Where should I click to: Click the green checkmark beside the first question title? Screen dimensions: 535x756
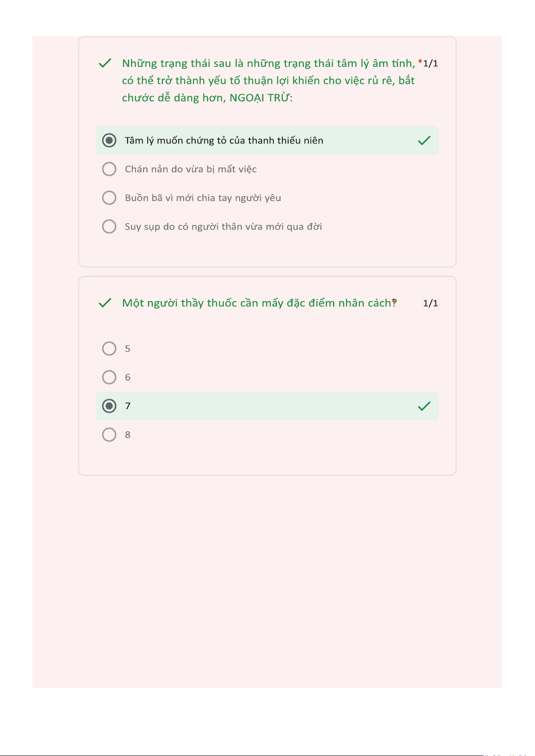pos(105,63)
